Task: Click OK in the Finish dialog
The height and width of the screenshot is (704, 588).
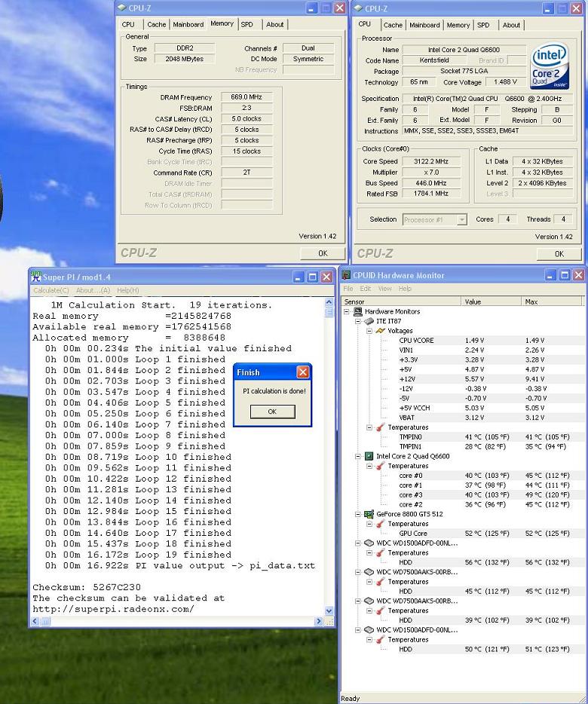Action: coord(273,412)
